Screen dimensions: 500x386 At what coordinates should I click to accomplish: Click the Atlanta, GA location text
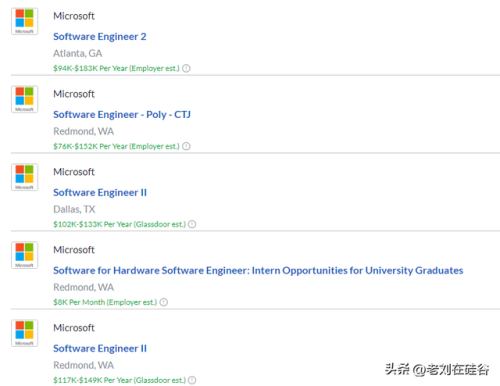78,53
